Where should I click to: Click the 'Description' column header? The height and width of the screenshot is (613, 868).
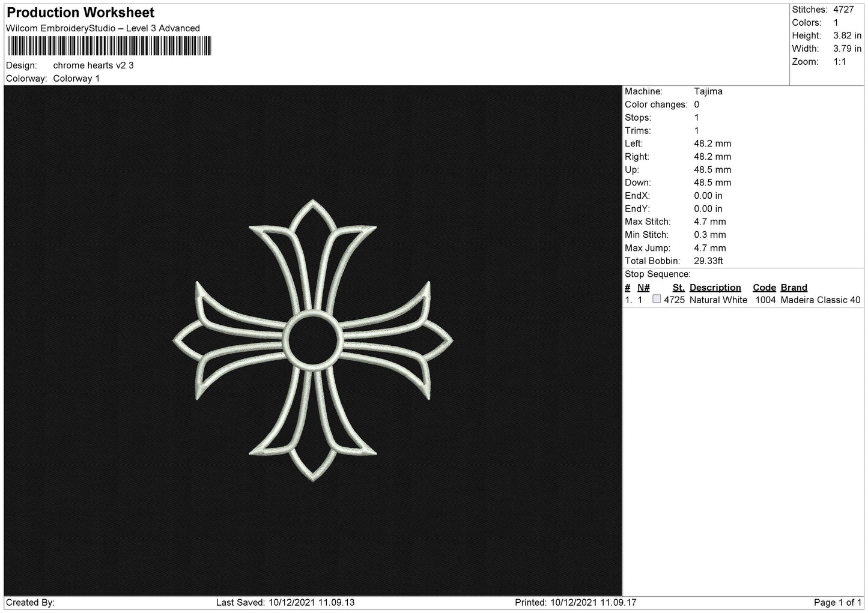[715, 288]
